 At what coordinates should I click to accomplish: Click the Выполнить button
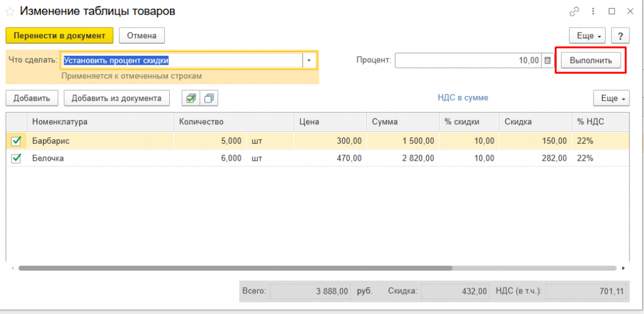(591, 61)
